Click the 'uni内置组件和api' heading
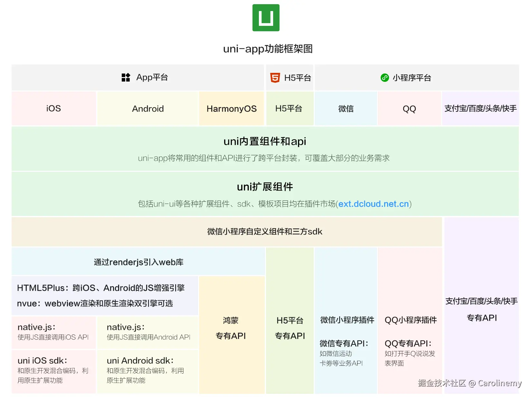Viewport: 532px width, 398px height. pyautogui.click(x=265, y=141)
